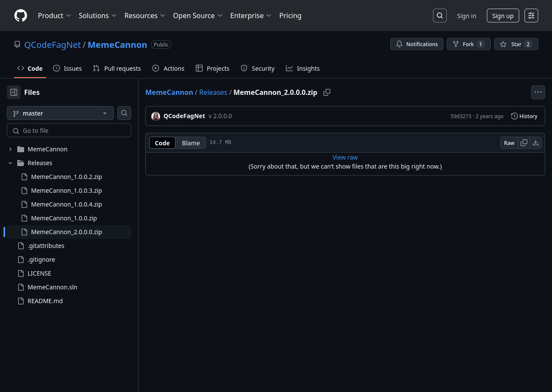
Task: Sign in to GitHub
Action: pos(467,16)
